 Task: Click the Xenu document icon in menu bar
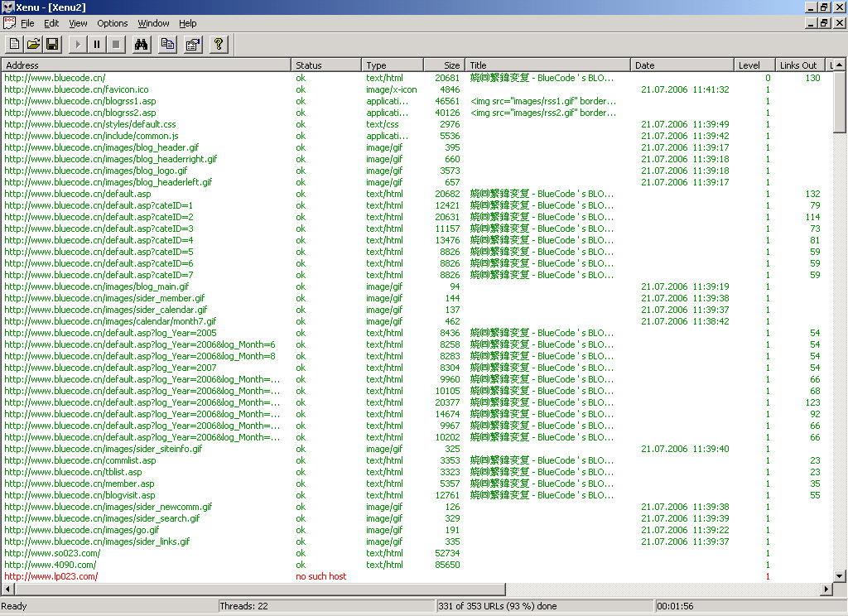tap(9, 22)
